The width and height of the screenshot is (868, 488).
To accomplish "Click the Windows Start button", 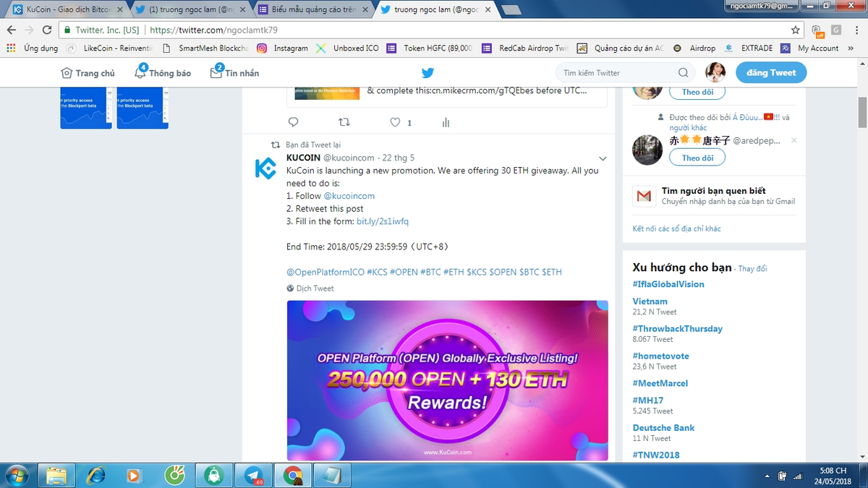I will click(x=16, y=475).
